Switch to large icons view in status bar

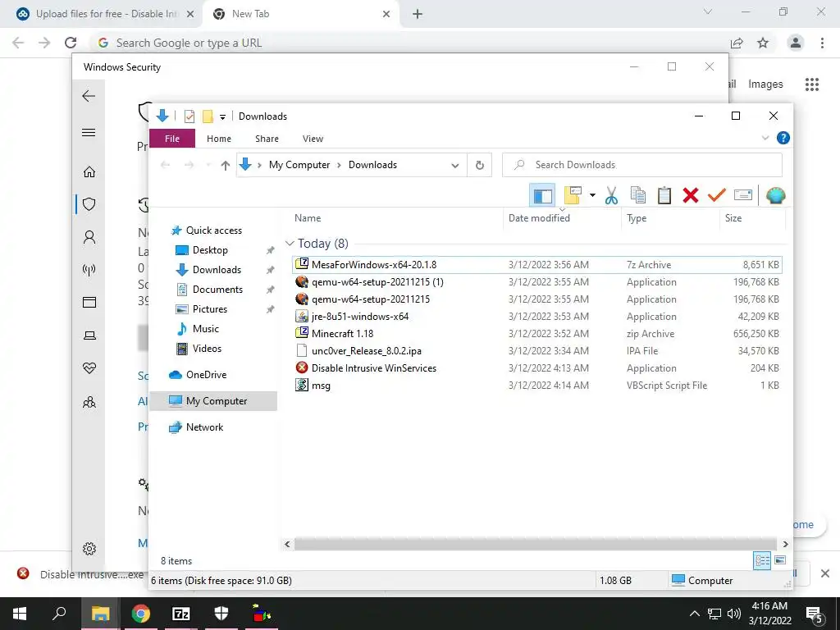[780, 560]
